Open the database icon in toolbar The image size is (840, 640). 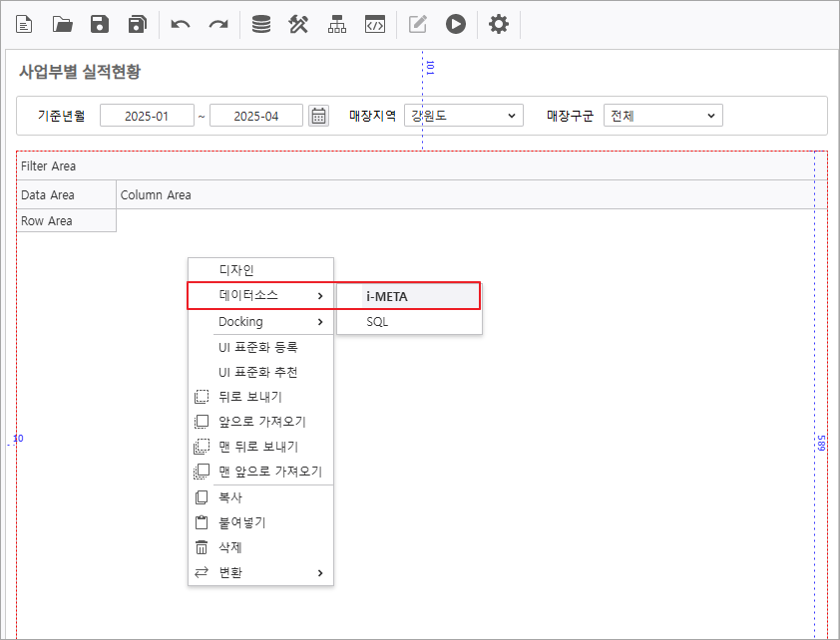pos(260,25)
